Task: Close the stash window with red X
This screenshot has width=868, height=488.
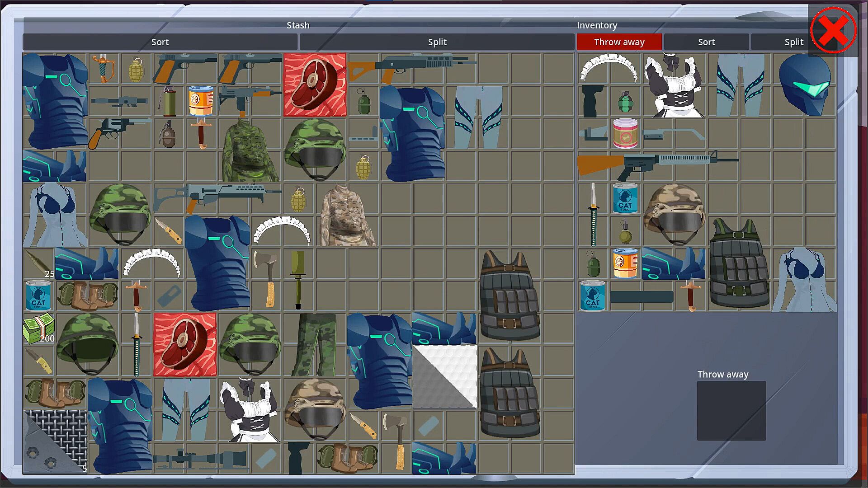Action: coord(833,31)
